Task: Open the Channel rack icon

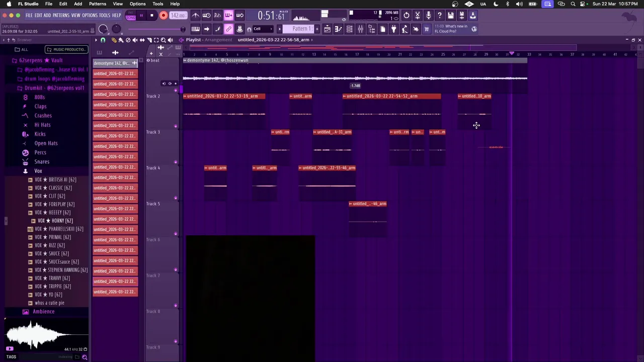Action: (x=349, y=29)
